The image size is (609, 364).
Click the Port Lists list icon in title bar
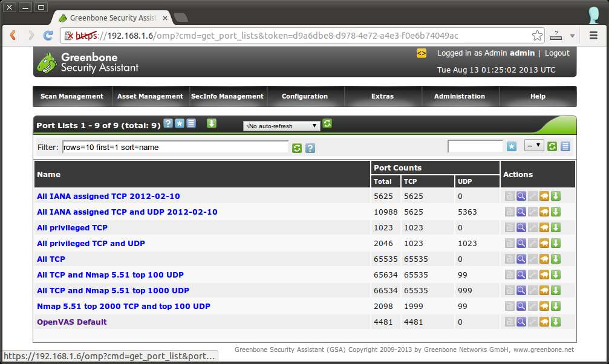click(191, 123)
